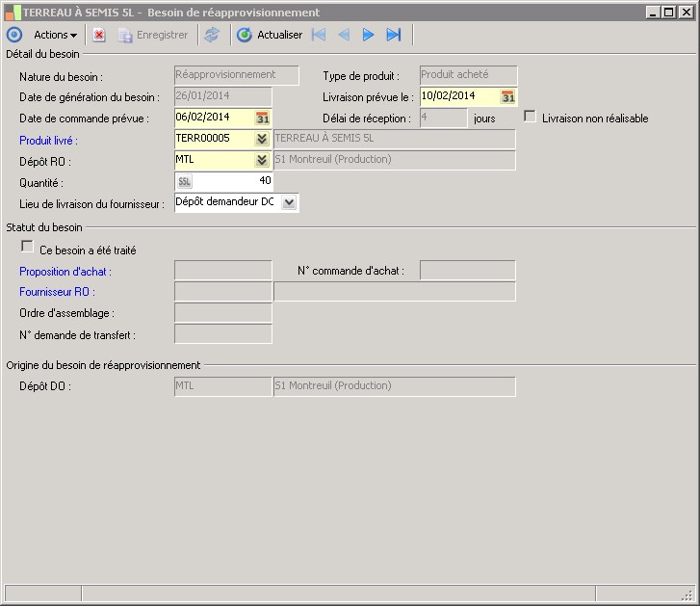Check the Ce besoin a été traité box
This screenshot has height=606, width=700.
(x=27, y=248)
